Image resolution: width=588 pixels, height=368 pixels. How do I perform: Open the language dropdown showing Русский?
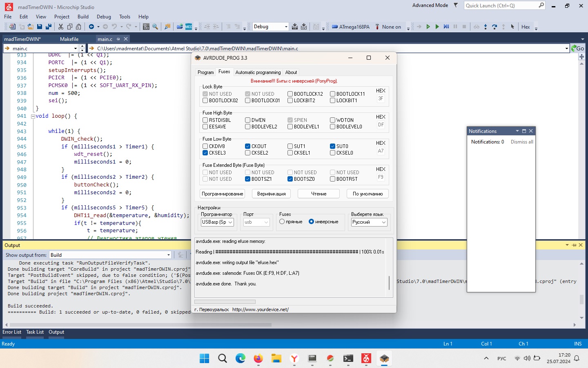click(369, 222)
